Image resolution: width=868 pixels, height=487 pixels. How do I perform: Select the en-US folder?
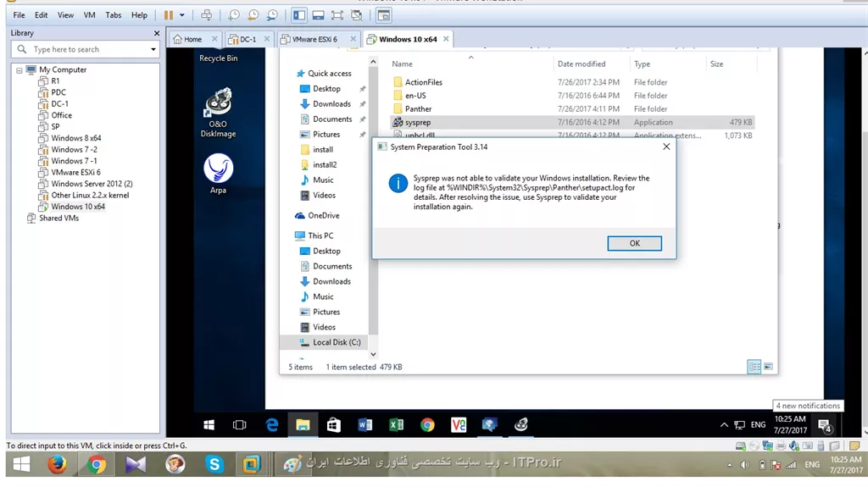click(x=415, y=96)
